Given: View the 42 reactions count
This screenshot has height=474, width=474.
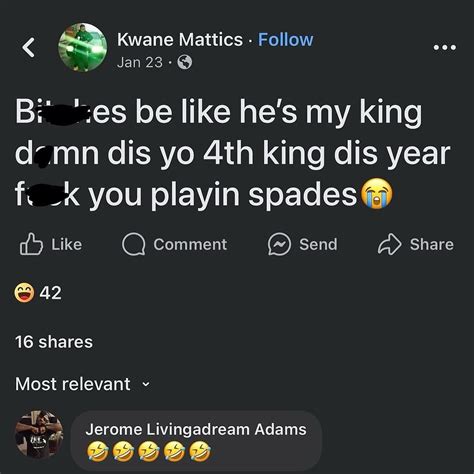Looking at the screenshot, I should [x=50, y=293].
